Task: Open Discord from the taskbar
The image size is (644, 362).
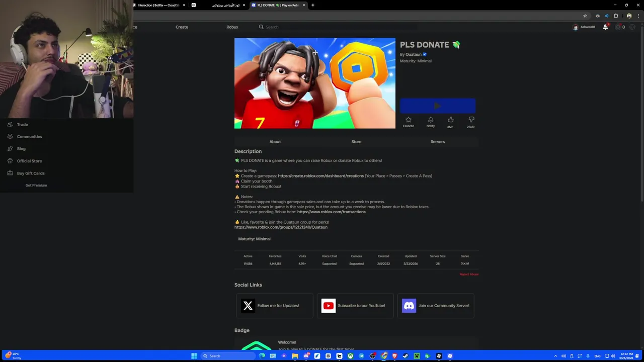Action: [306, 356]
